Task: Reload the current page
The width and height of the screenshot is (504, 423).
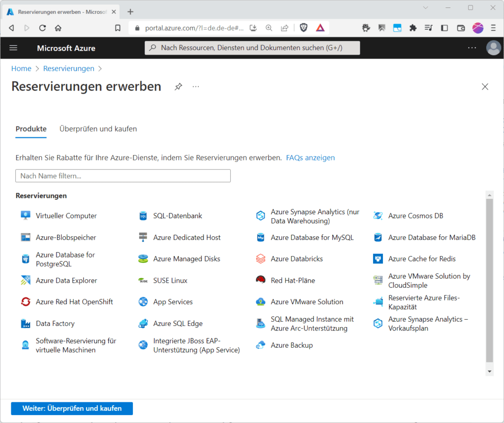Action: click(x=42, y=28)
